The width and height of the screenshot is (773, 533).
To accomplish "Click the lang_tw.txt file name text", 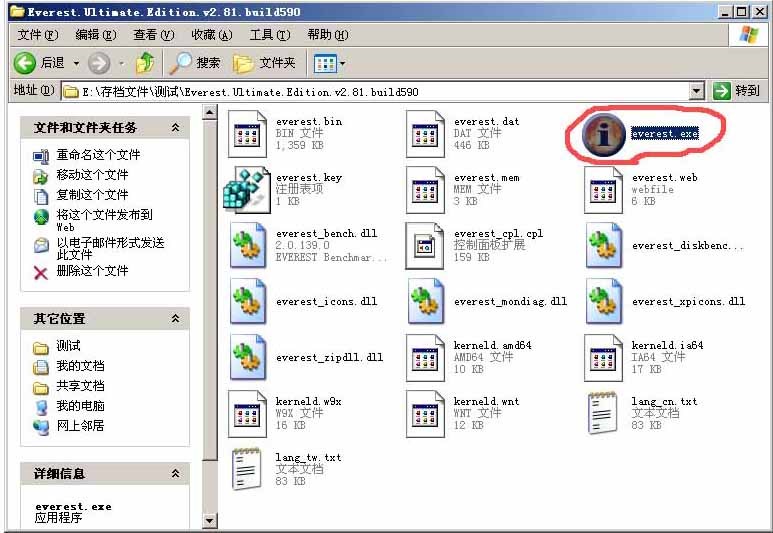I will [x=308, y=458].
